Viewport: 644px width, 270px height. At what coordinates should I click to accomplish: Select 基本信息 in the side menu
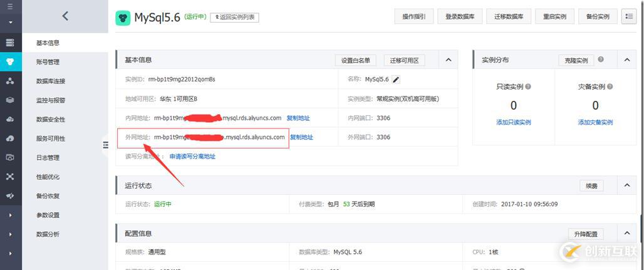[48, 43]
